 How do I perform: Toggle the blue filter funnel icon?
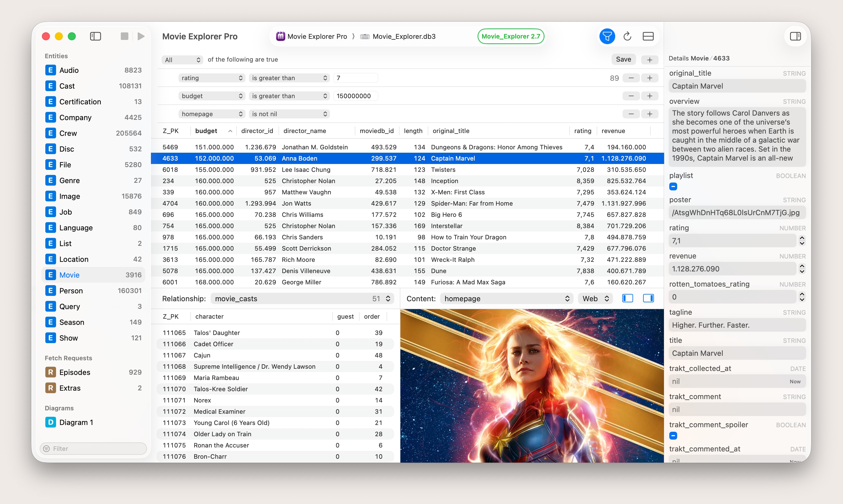click(607, 36)
